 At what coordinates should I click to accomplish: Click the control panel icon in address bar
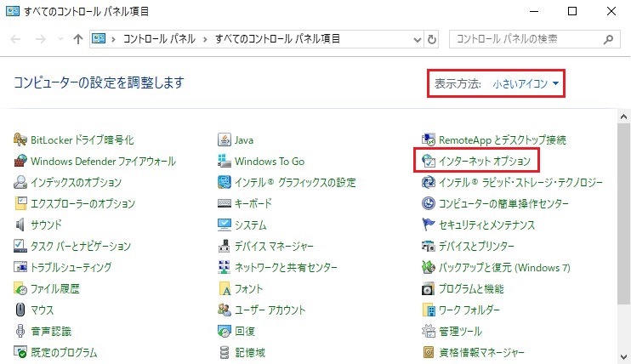[99, 38]
